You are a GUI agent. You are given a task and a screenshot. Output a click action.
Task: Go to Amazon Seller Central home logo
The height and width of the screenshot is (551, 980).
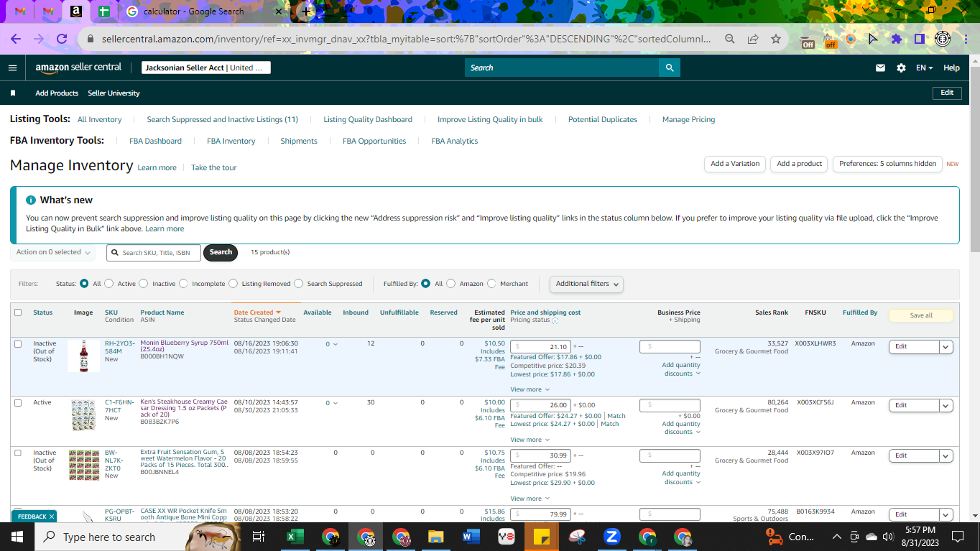click(x=79, y=68)
